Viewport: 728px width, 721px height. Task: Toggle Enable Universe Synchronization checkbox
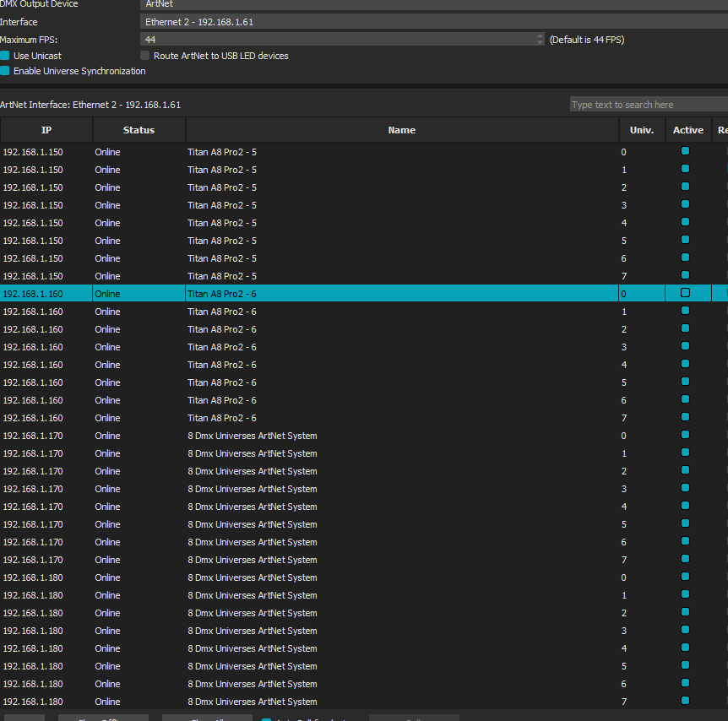point(5,71)
